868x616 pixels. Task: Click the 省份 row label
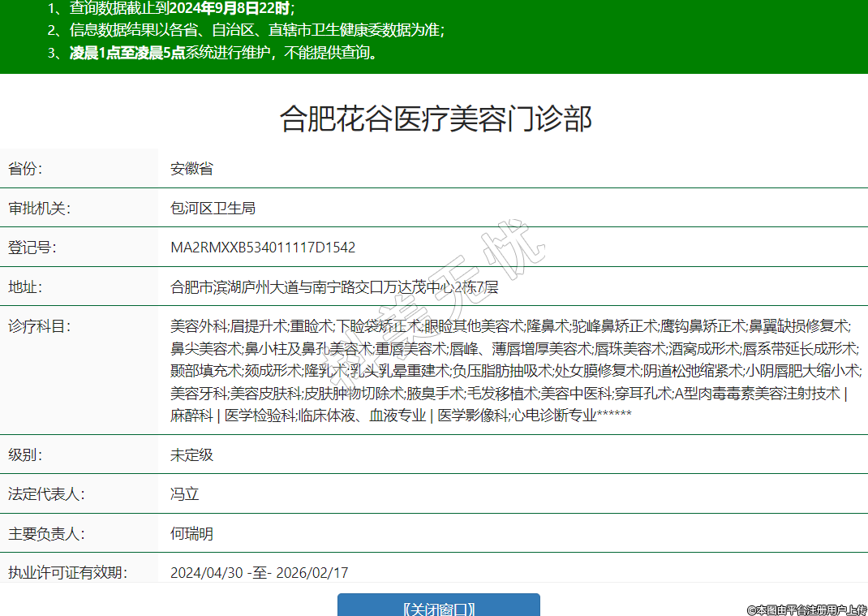coord(25,169)
